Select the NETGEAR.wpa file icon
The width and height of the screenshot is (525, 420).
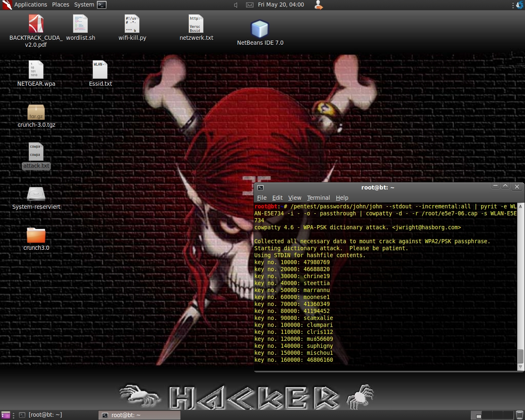[x=36, y=70]
